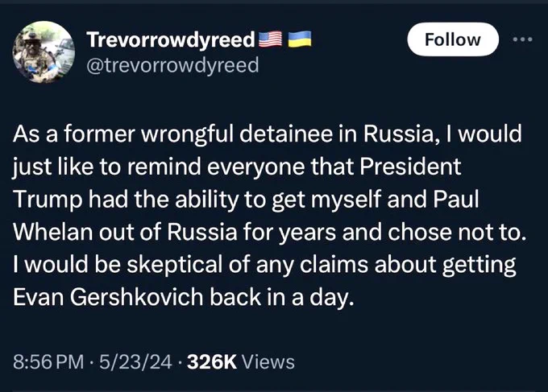Click the phrase chose not to
This screenshot has height=392, width=548.
pyautogui.click(x=457, y=232)
